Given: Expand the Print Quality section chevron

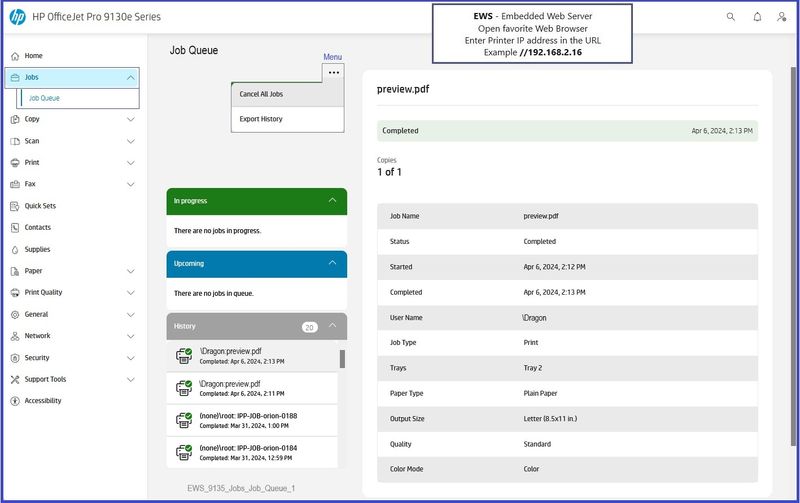Looking at the screenshot, I should [x=131, y=293].
